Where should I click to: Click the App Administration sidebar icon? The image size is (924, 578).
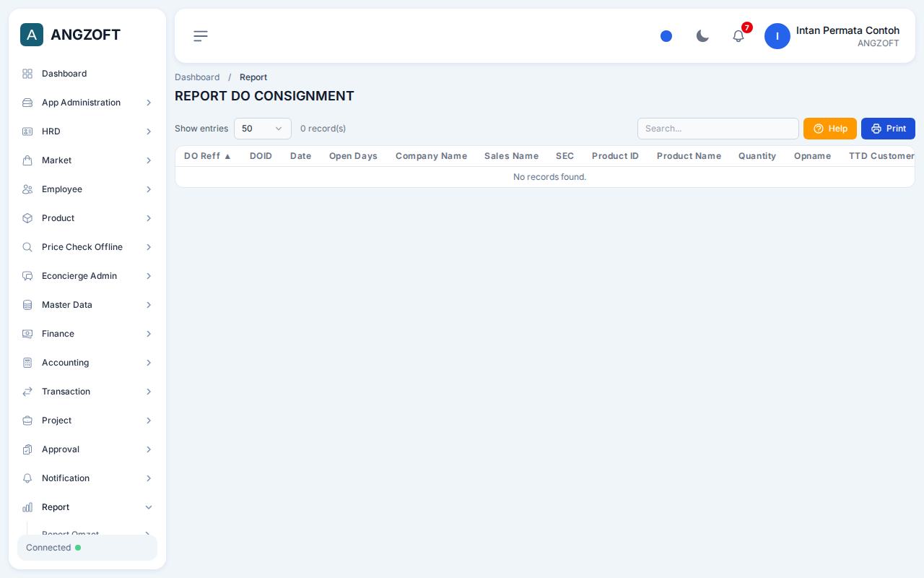coord(27,103)
